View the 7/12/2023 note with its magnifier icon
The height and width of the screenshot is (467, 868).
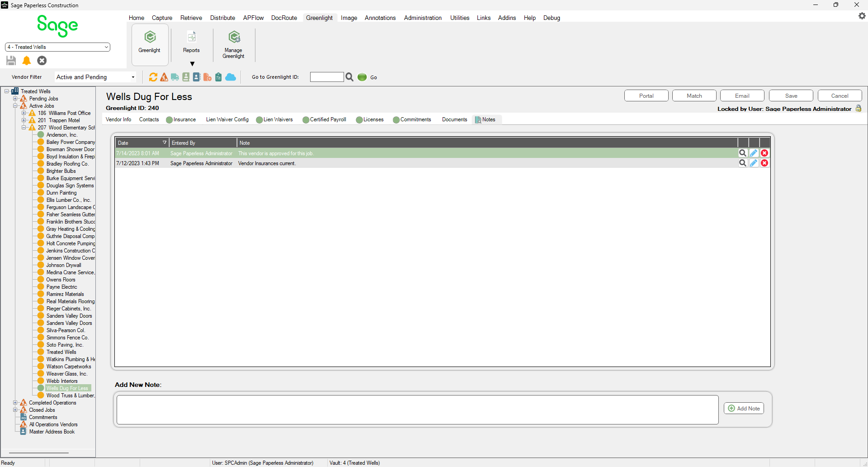[742, 163]
